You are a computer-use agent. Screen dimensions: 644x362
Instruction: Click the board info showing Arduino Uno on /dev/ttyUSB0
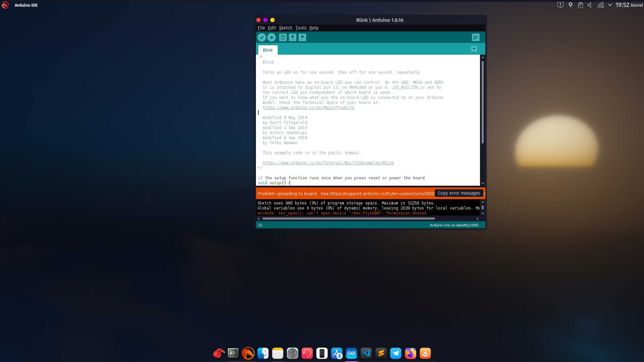point(454,225)
